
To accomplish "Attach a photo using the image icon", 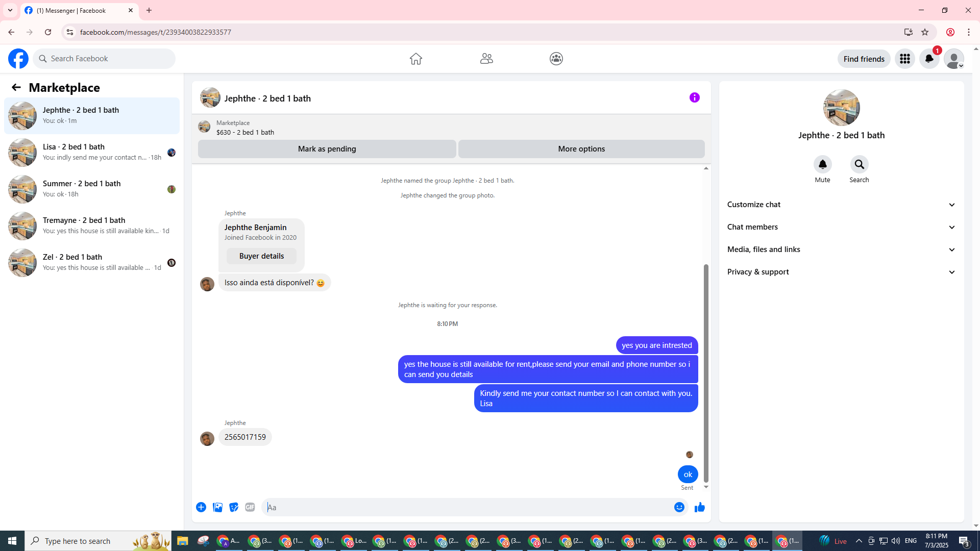I will point(217,507).
